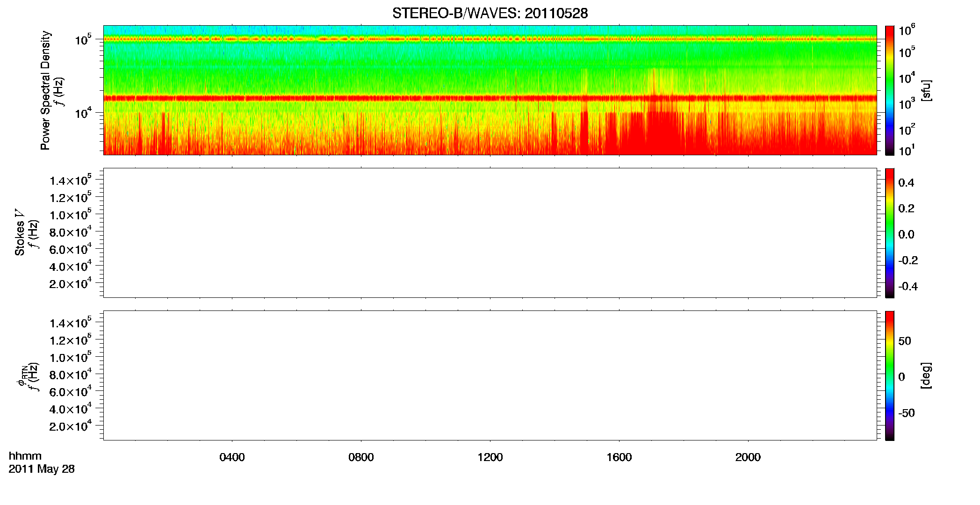The width and height of the screenshot is (980, 505).
Task: Select the 1200 time axis label
Action: pos(490,457)
